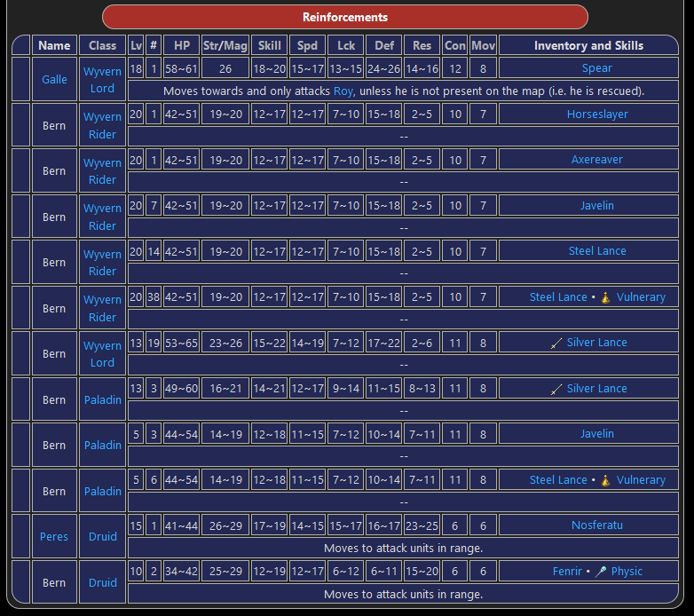Open the Wyvern Rider class link in the #14 row

tap(102, 263)
